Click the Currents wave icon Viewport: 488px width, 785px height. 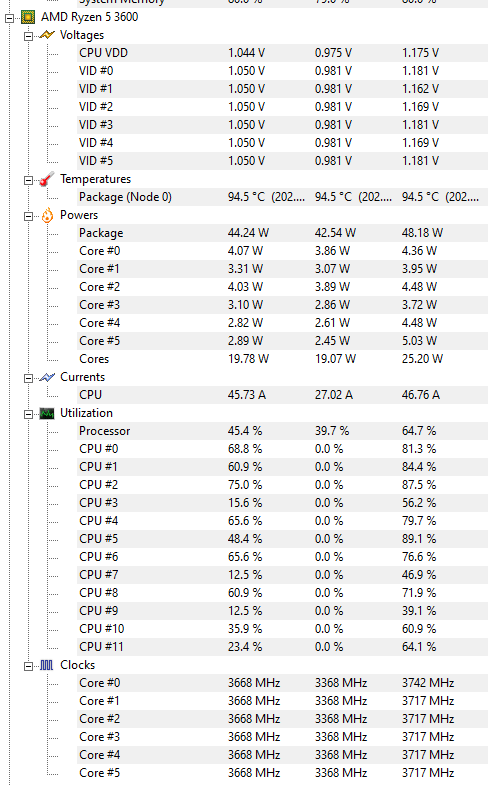pyautogui.click(x=47, y=377)
